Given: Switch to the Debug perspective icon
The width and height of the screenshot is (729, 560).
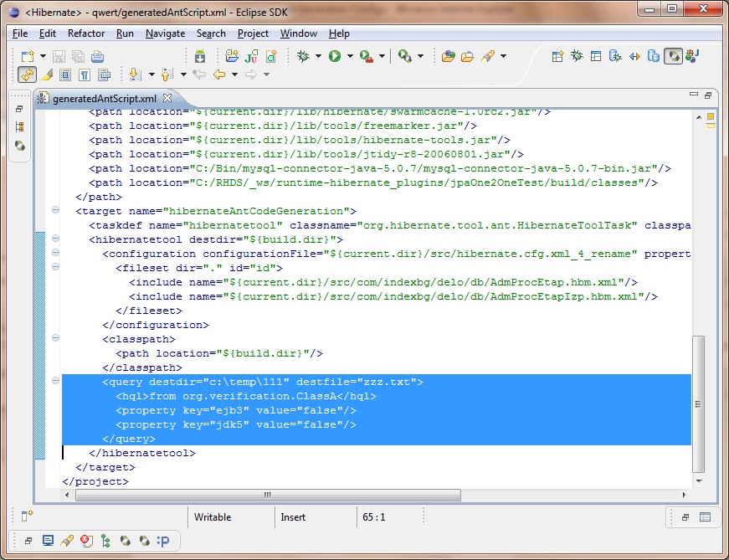Looking at the screenshot, I should [x=577, y=56].
